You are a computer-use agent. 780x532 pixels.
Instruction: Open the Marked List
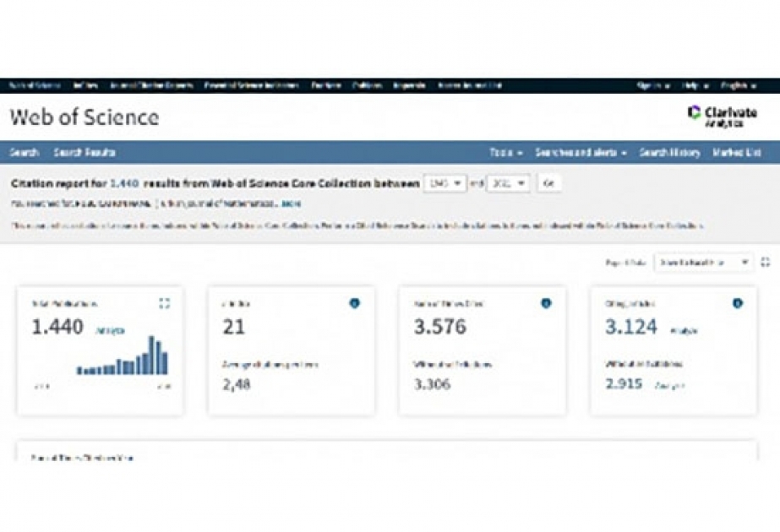click(x=737, y=153)
